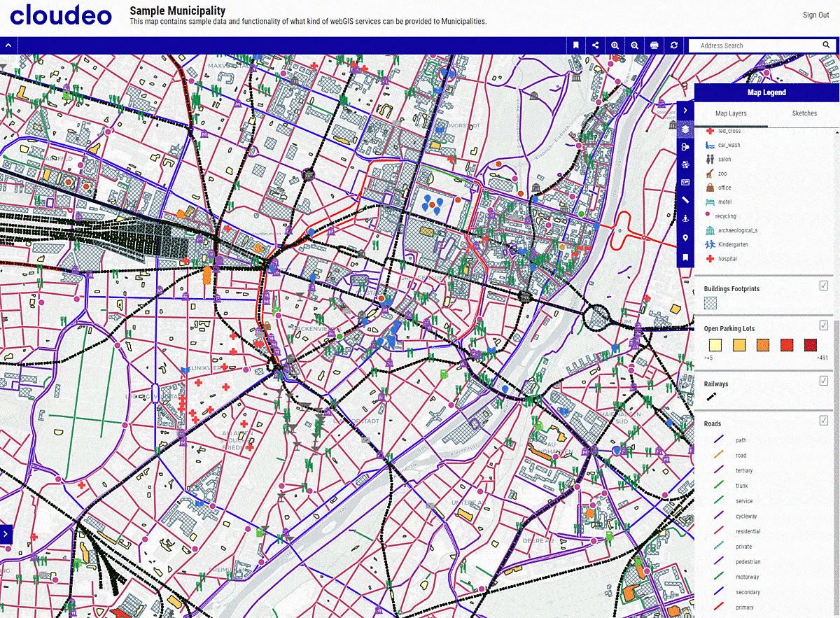Screen dimensions: 840x618
Task: Click the 'private' road type label
Action: (744, 547)
